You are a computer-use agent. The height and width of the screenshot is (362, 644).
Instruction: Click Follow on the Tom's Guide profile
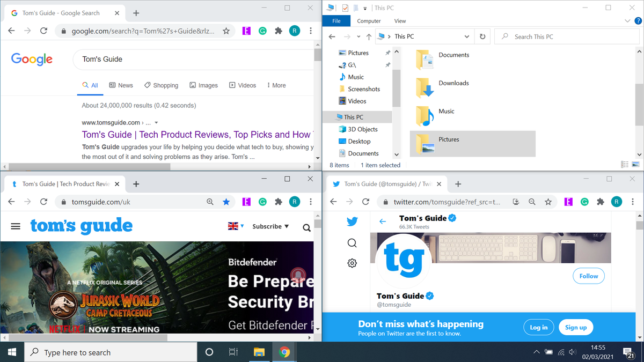click(588, 276)
